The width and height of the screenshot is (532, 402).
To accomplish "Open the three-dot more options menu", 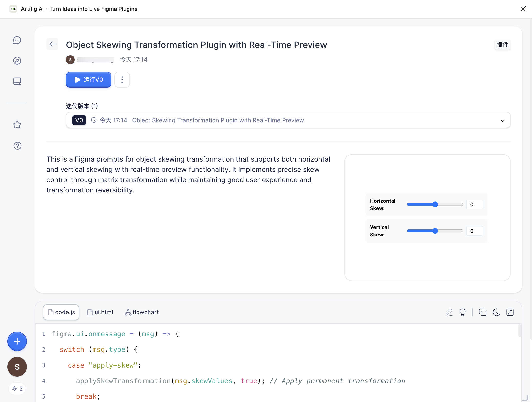I will (x=122, y=80).
